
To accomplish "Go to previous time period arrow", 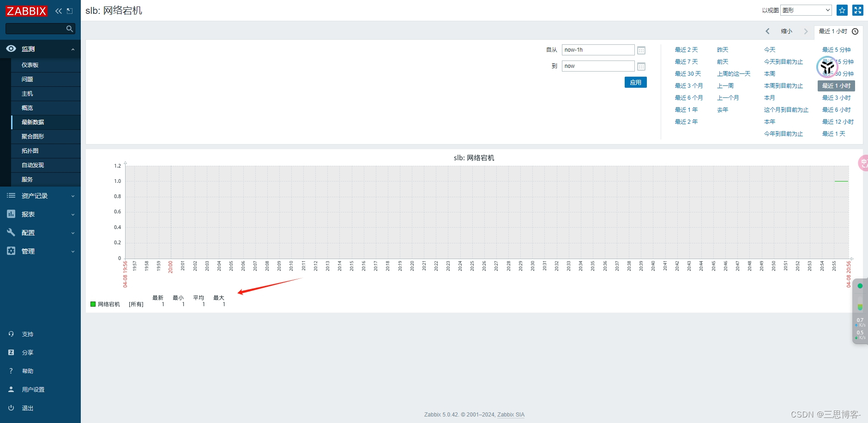I will pyautogui.click(x=767, y=31).
